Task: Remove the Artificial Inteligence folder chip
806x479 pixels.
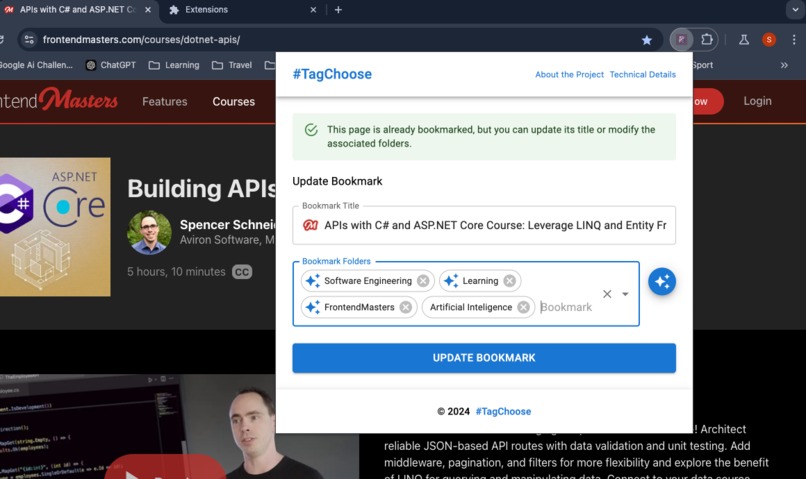Action: pos(523,307)
